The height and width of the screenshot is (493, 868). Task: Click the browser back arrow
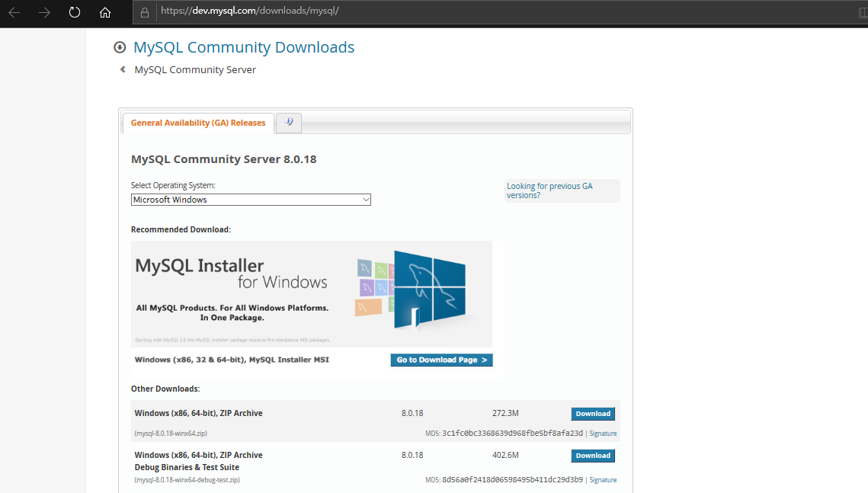pyautogui.click(x=14, y=12)
